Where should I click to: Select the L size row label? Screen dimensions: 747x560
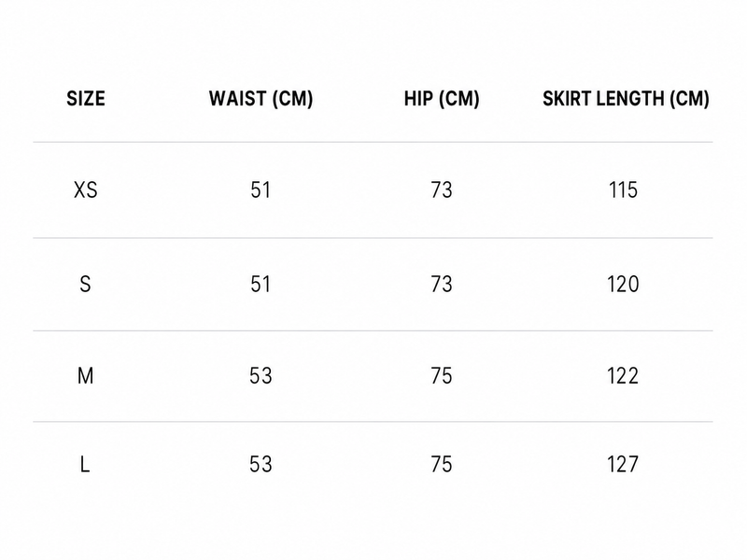pyautogui.click(x=85, y=464)
